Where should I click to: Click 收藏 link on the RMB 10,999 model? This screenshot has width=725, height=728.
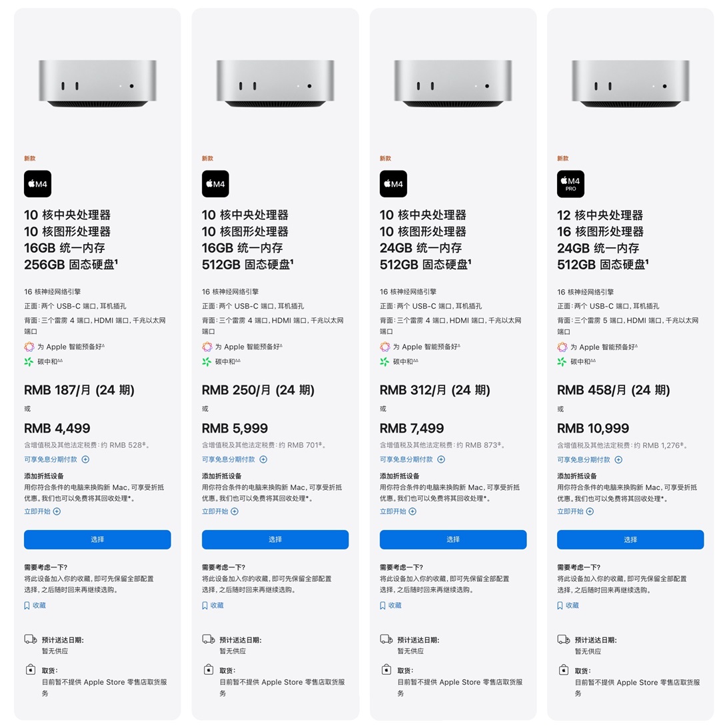(572, 605)
